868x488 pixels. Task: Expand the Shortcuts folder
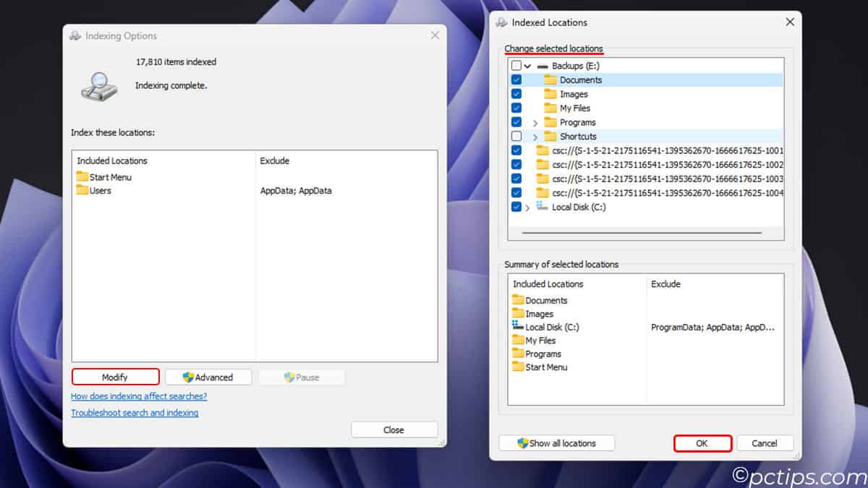pyautogui.click(x=535, y=136)
